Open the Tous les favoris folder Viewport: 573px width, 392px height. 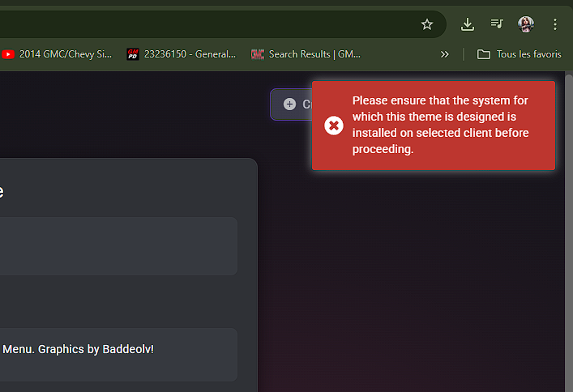point(520,54)
